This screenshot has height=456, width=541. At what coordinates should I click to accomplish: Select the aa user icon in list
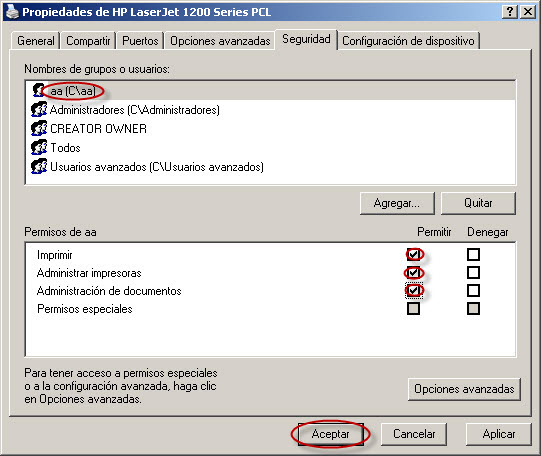point(38,90)
